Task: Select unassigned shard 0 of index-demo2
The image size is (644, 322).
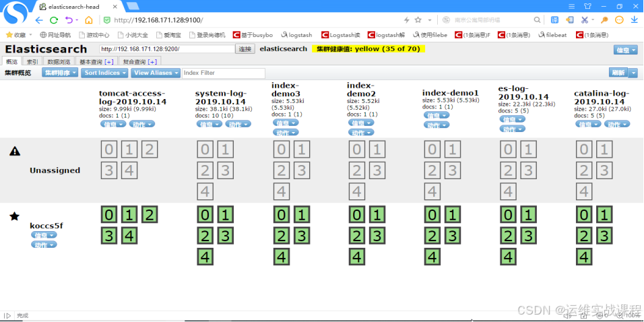Action: (x=357, y=149)
